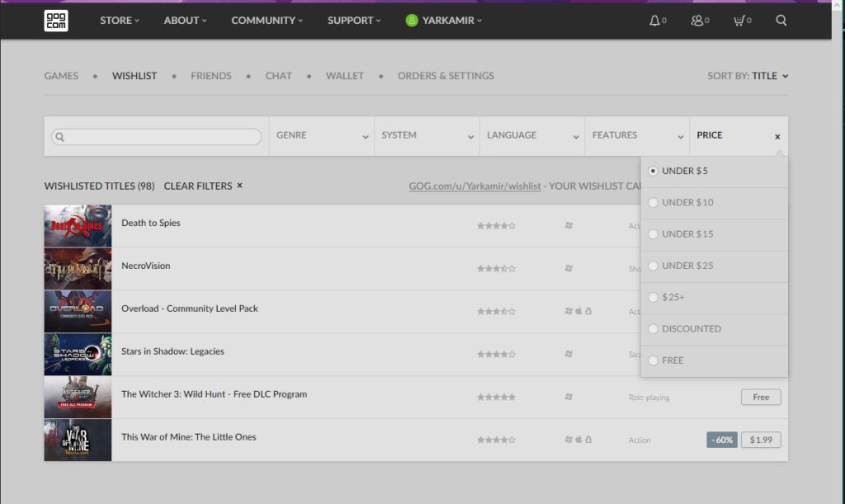
Task: Open the notifications bell icon
Action: point(654,21)
